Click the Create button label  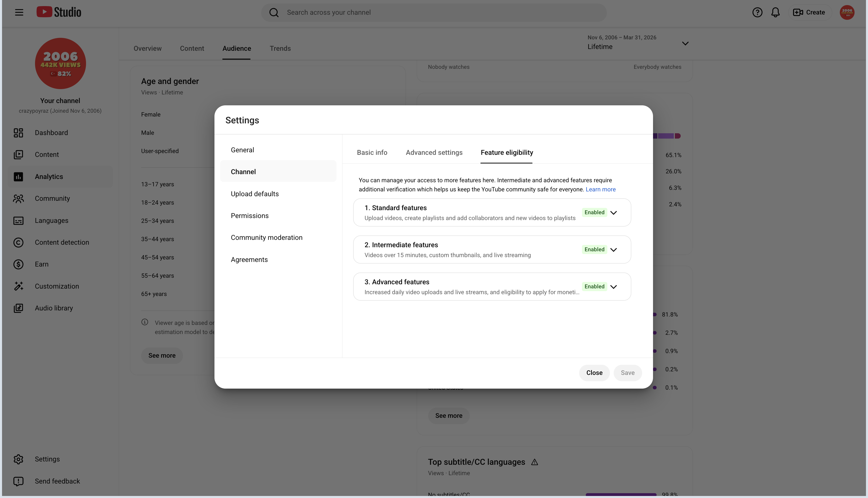[815, 12]
